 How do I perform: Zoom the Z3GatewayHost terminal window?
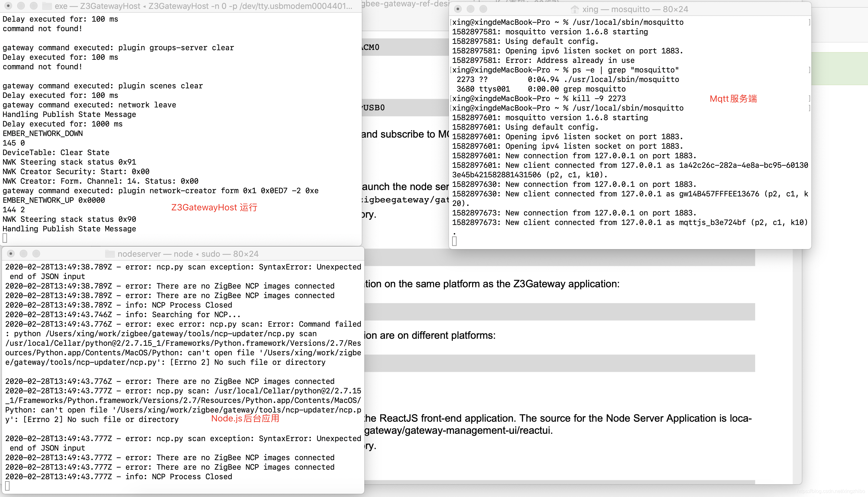pos(33,6)
